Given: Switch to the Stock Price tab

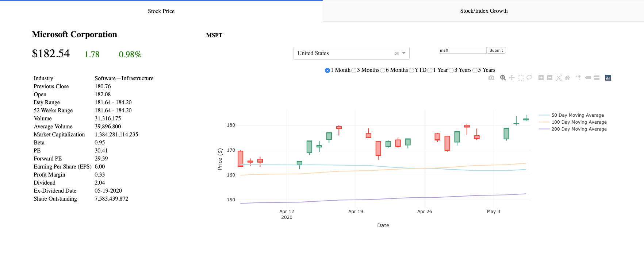Looking at the screenshot, I should click(161, 11).
